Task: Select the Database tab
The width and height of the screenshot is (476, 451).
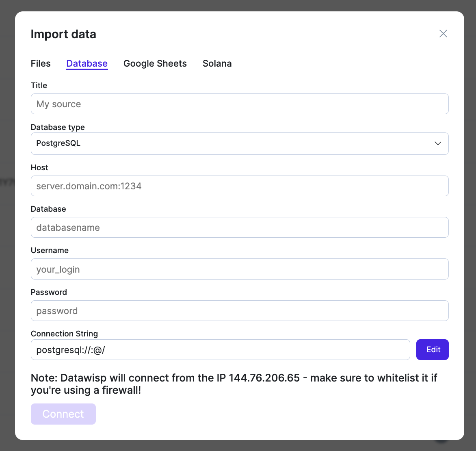Action: pos(87,63)
